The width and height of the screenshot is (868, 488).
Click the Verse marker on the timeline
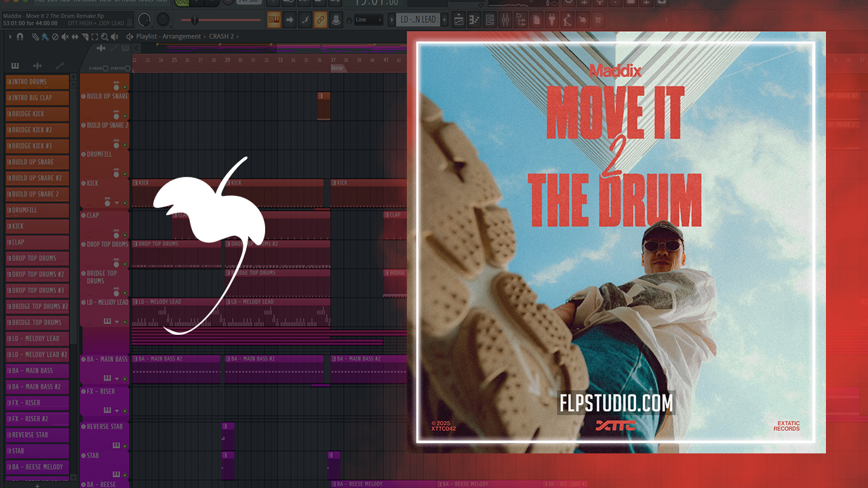coord(337,68)
